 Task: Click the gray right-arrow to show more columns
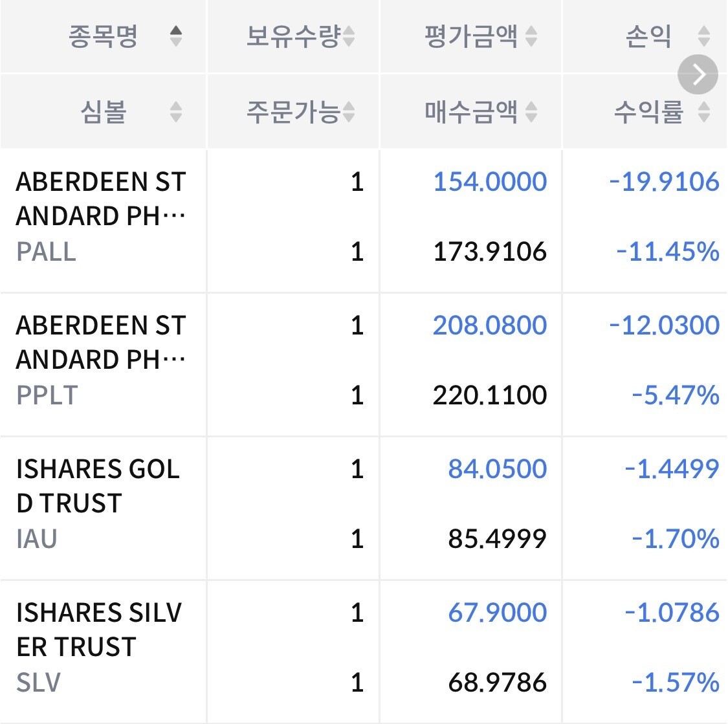click(x=698, y=74)
